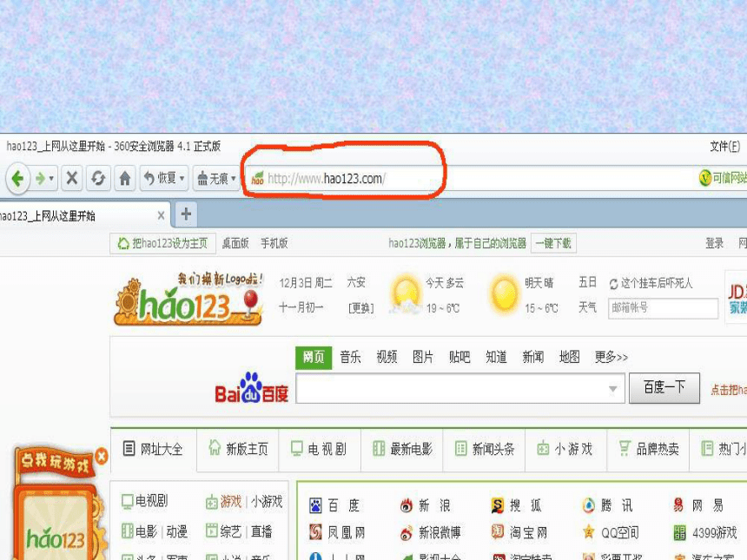Open the 桌面版 link

point(235,243)
